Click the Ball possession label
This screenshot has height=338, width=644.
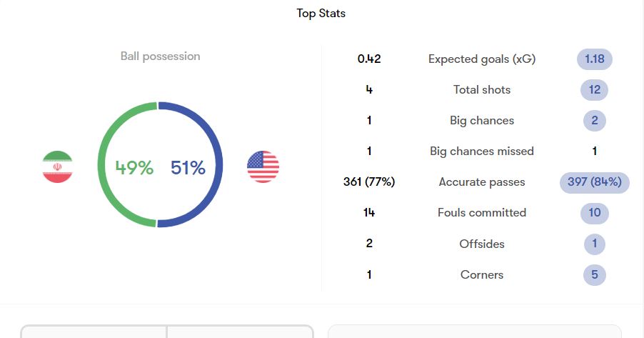click(160, 56)
